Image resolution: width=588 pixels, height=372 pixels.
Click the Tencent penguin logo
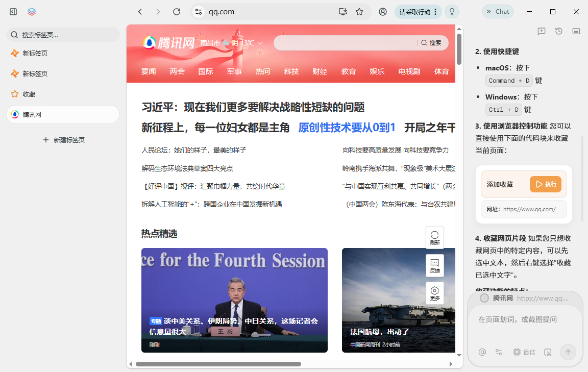coord(149,43)
